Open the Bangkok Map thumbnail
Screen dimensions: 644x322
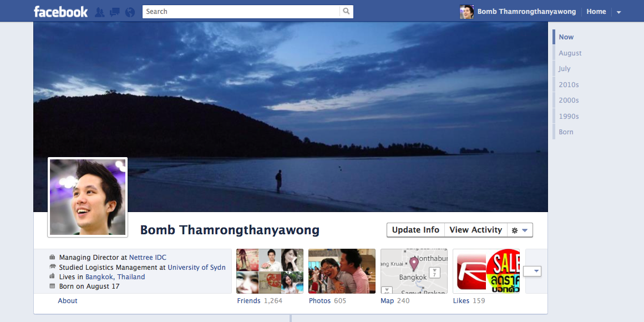pos(414,271)
